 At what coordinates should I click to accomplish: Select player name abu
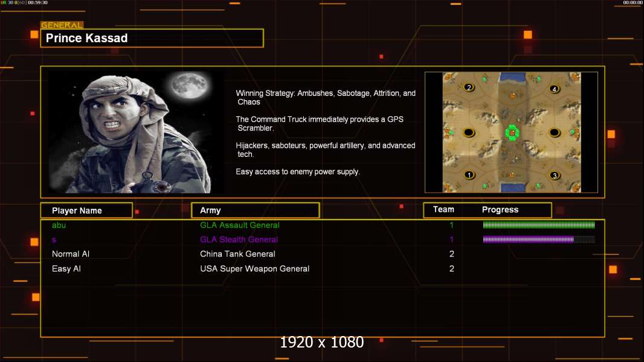coord(59,225)
